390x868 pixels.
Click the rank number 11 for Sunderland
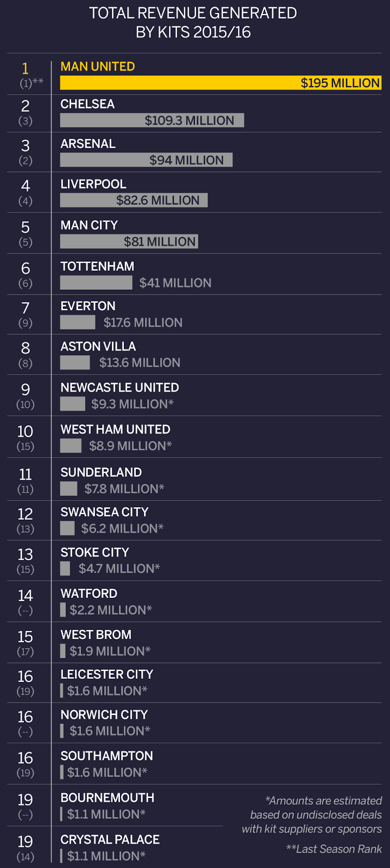(25, 474)
